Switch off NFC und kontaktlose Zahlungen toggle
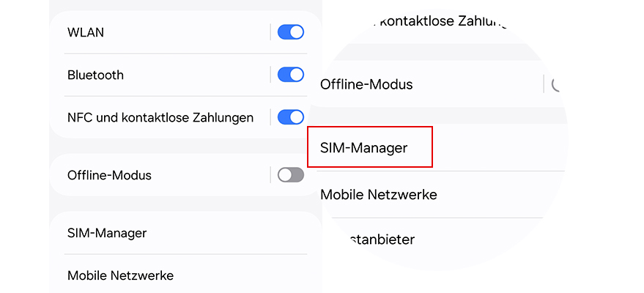The height and width of the screenshot is (293, 644). [291, 117]
